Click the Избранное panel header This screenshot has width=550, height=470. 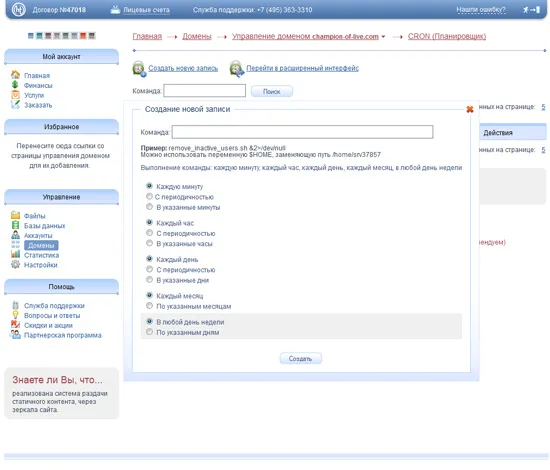[61, 127]
